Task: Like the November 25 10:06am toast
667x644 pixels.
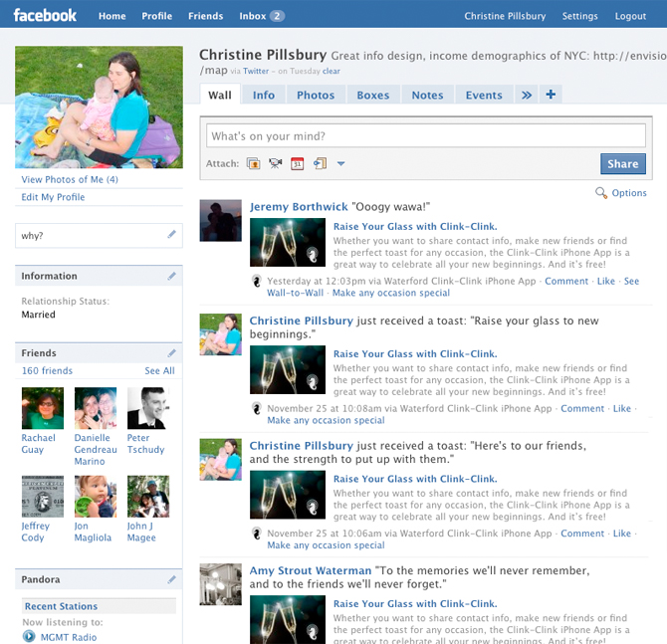Action: 621,534
